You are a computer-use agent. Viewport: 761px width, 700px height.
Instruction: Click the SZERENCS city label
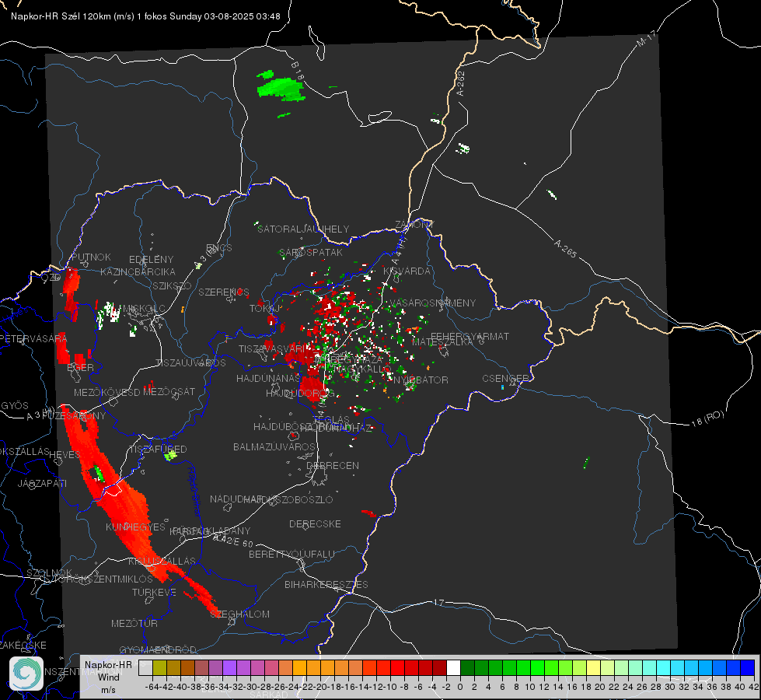[x=224, y=292]
